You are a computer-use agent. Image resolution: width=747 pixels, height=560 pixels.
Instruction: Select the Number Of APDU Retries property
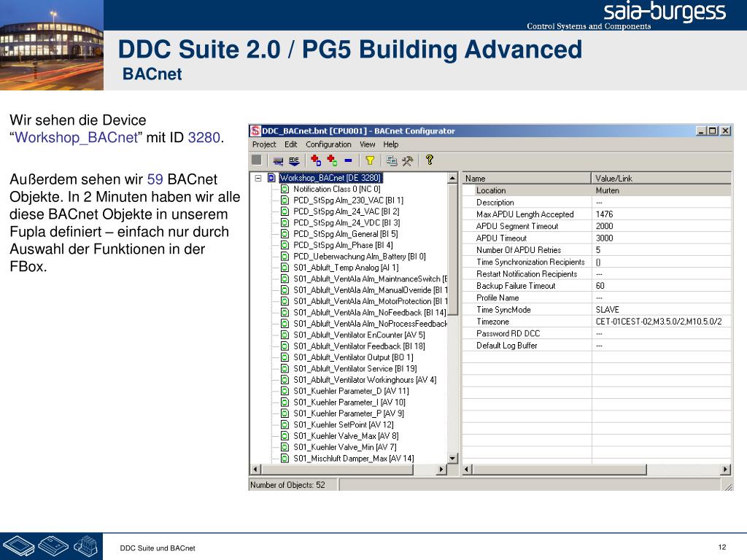[519, 250]
